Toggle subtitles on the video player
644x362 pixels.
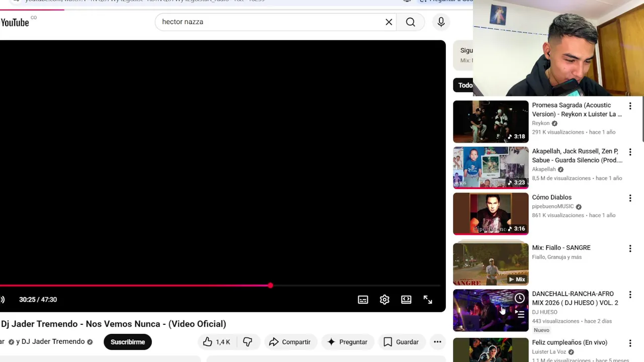[x=363, y=300]
